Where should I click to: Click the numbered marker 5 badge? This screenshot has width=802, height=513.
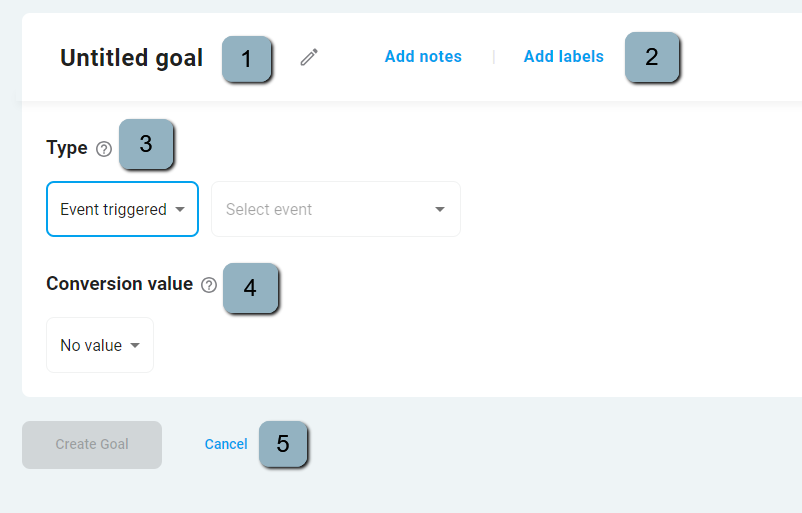(x=283, y=444)
